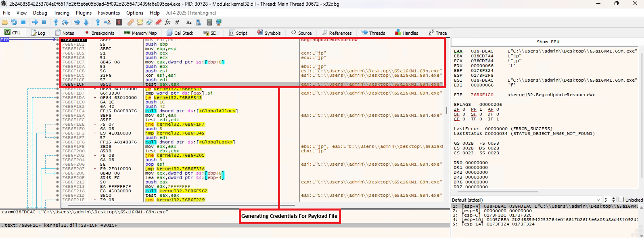Click the Step Over toolbar icon
This screenshot has height=238, width=644.
tap(65, 22)
